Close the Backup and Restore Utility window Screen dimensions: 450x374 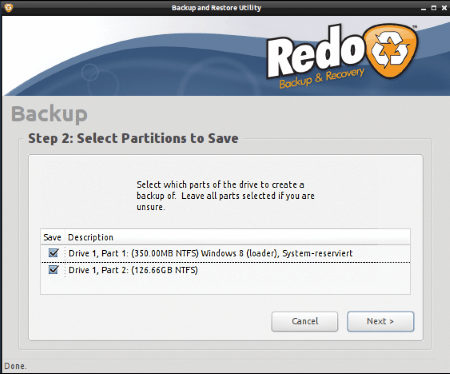444,8
